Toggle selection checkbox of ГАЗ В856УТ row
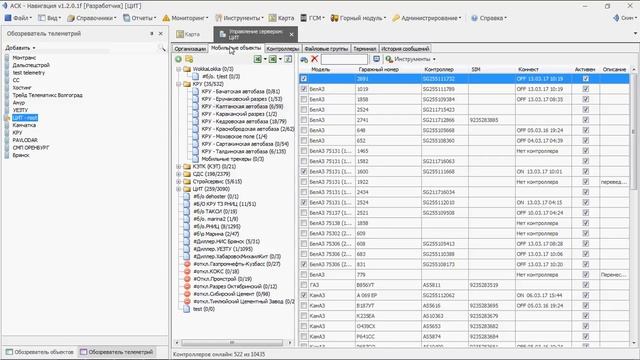Image resolution: width=640 pixels, height=360 pixels. click(x=304, y=285)
